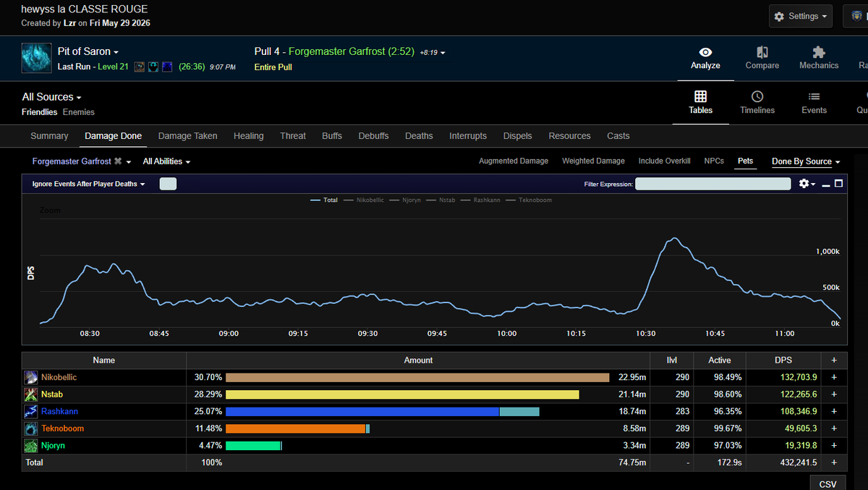868x490 pixels.
Task: Expand details for Teknoboom row plus
Action: point(834,428)
